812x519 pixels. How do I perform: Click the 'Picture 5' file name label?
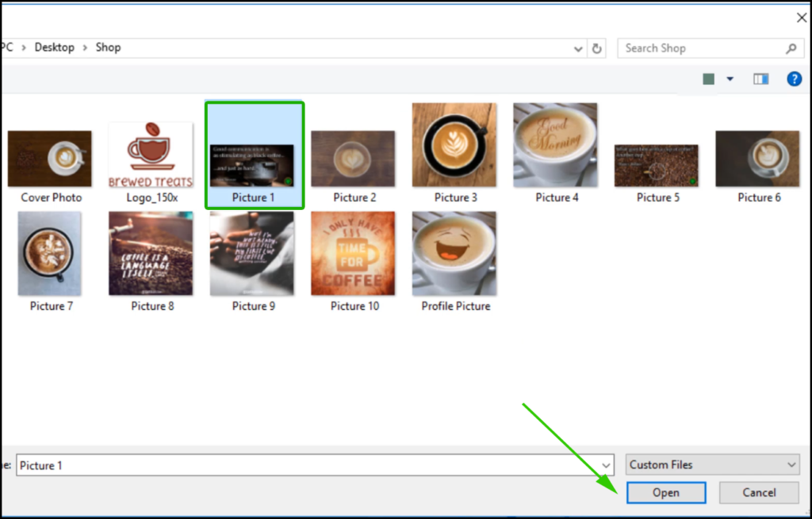coord(657,197)
